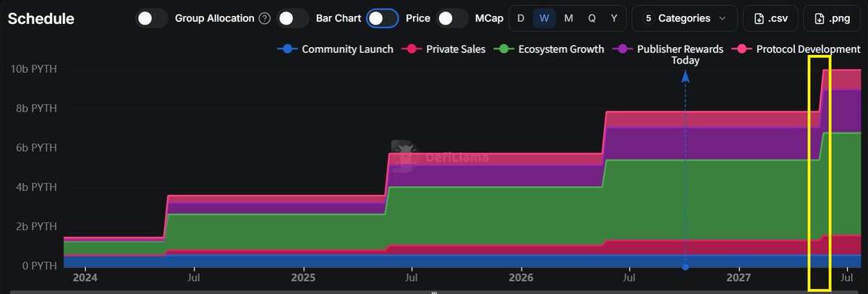Toggle the Group Allocation switch
868x294 pixels.
tap(151, 18)
